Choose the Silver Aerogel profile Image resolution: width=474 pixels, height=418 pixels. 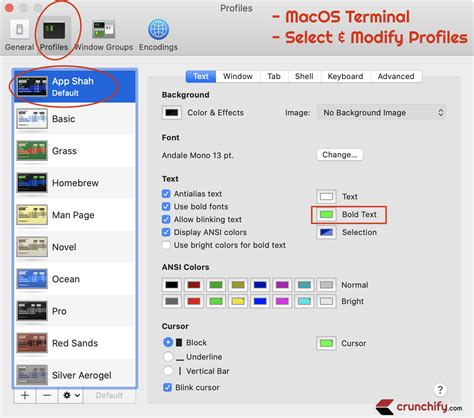(x=75, y=374)
